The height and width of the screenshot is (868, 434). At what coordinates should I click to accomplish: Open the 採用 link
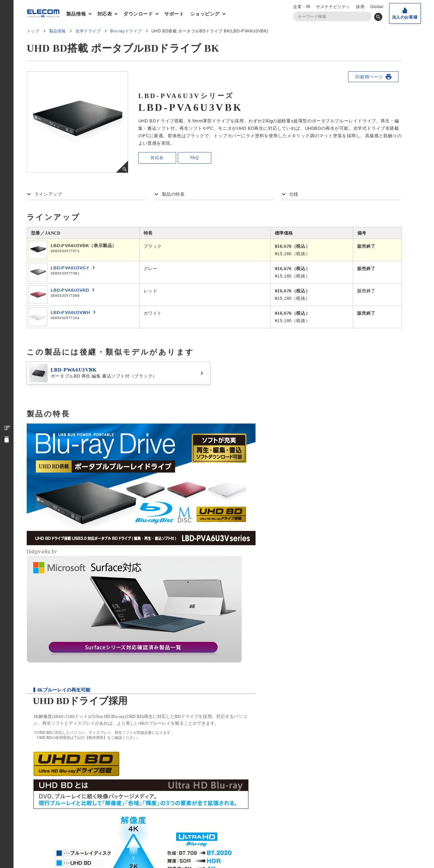[360, 7]
